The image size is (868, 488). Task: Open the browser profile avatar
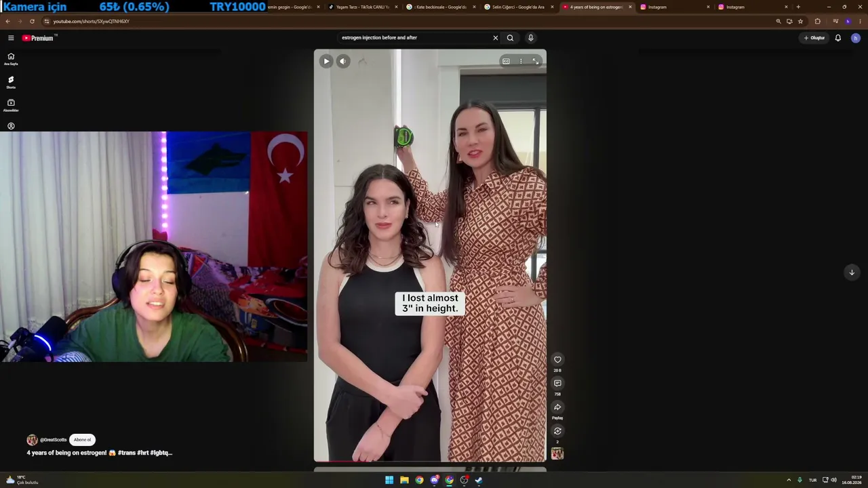pos(848,21)
